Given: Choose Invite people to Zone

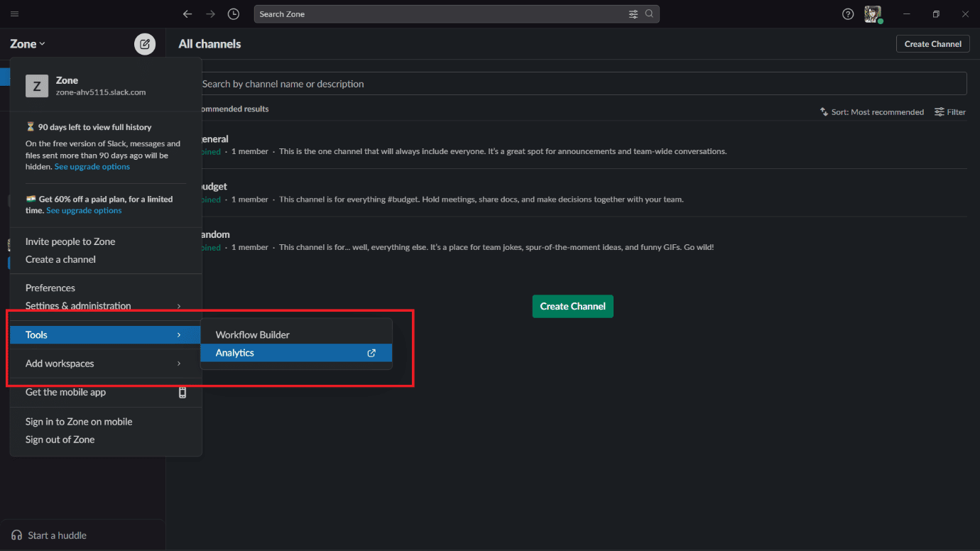Looking at the screenshot, I should [106, 242].
